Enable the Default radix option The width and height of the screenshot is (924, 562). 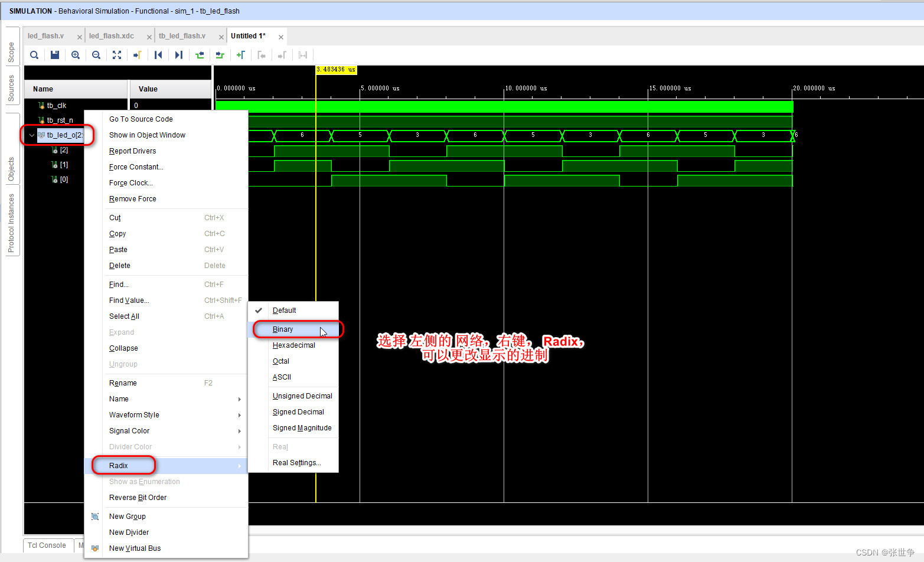[283, 309]
